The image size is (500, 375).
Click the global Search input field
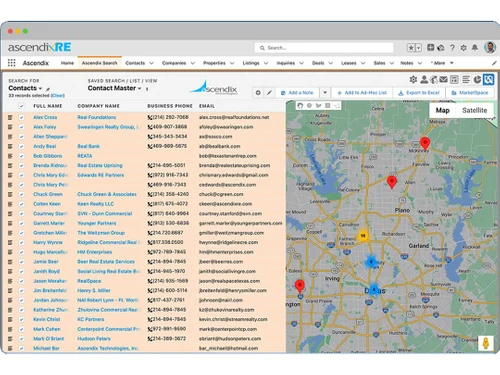point(324,48)
